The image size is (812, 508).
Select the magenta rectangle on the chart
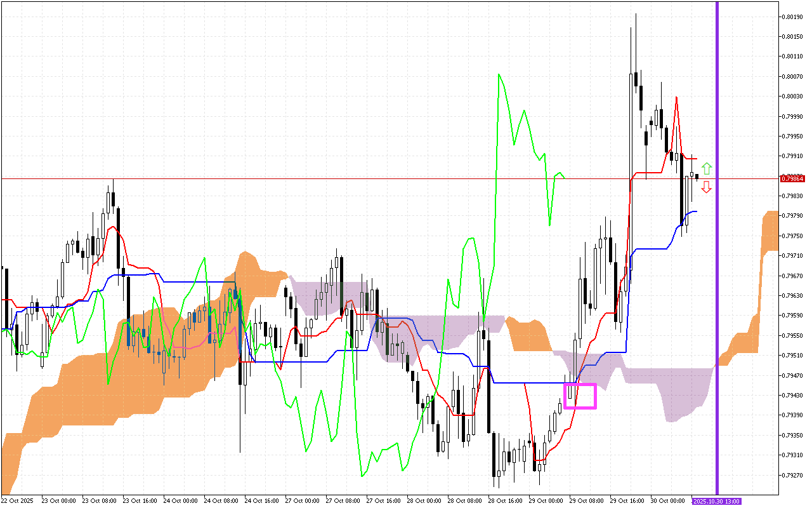(x=580, y=396)
